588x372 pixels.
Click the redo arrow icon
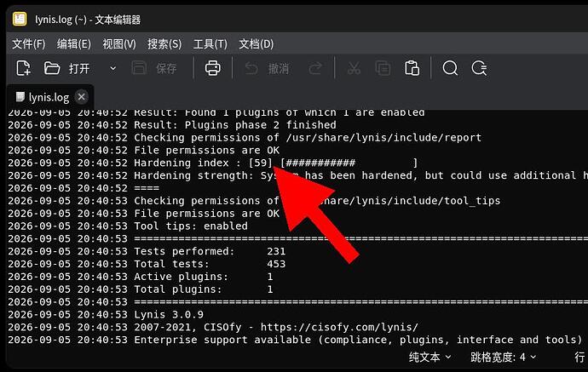(315, 69)
